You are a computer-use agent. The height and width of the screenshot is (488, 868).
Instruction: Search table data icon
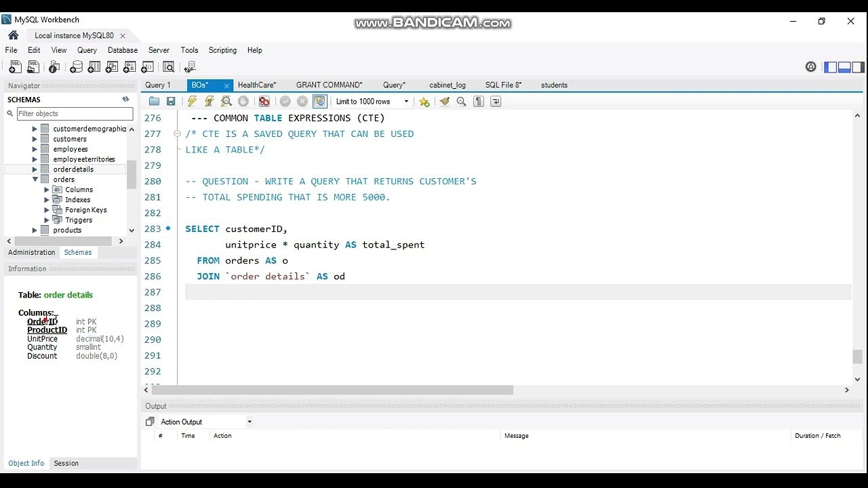(169, 67)
